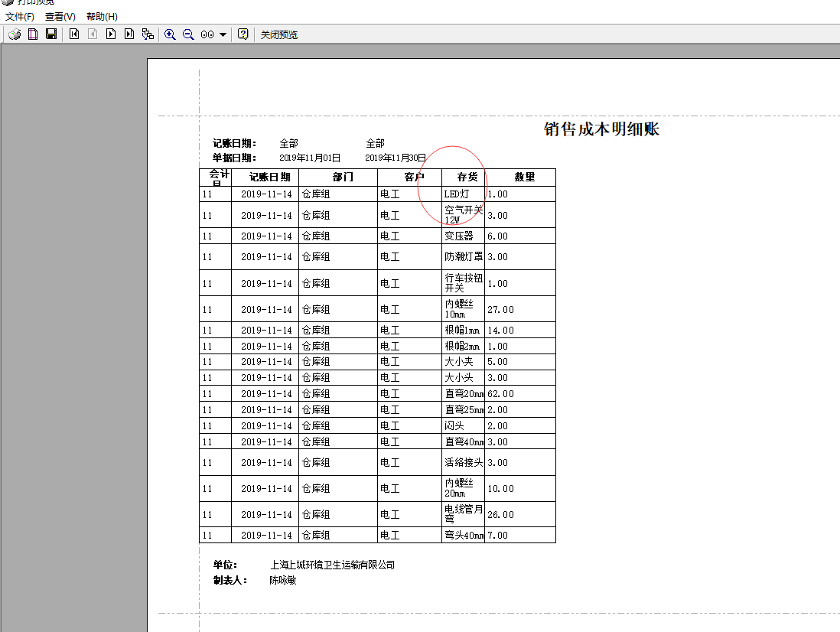Open help with the question mark icon
This screenshot has height=632, width=840.
point(243,34)
